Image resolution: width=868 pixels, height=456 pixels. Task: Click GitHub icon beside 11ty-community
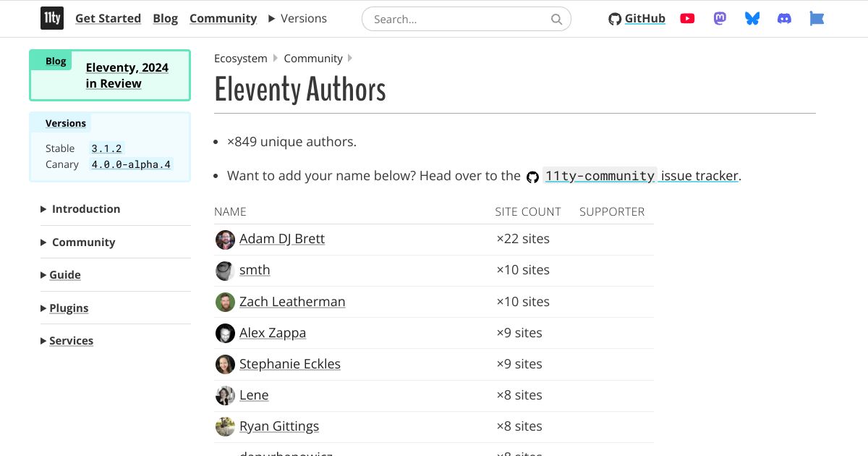pos(532,177)
